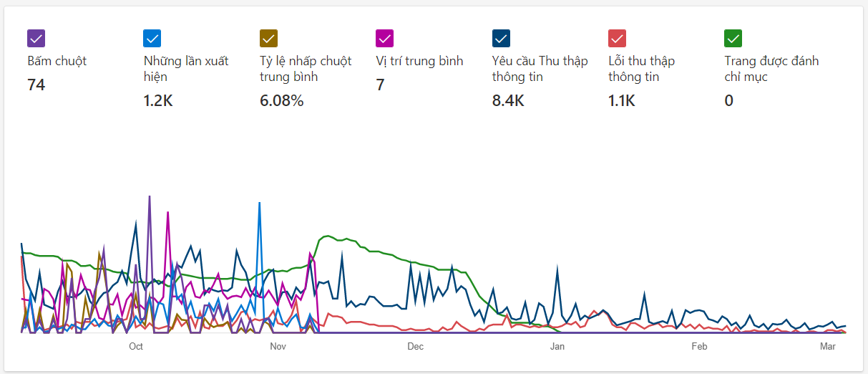The image size is (868, 374).
Task: Click the 8.4K crawl requests value
Action: click(508, 101)
